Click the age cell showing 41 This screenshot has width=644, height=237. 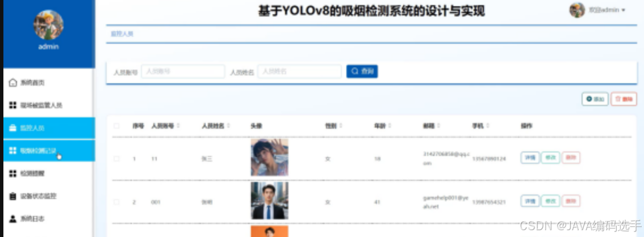point(378,202)
